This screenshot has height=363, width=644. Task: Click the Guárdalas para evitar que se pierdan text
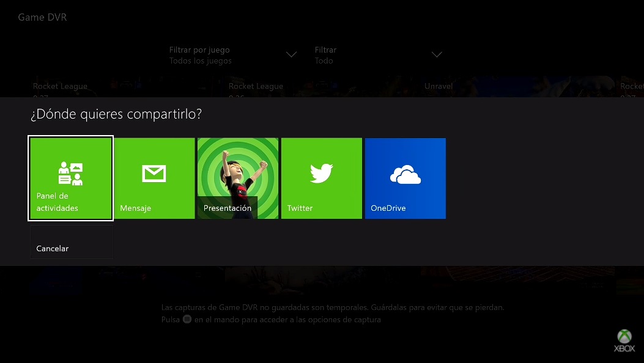click(x=437, y=307)
